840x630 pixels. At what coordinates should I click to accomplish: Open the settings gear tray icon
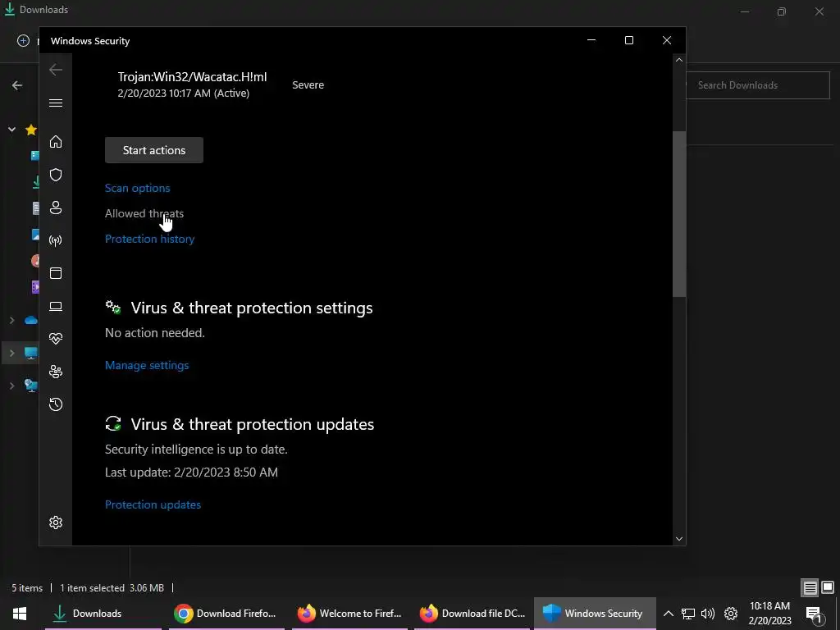[731, 614]
